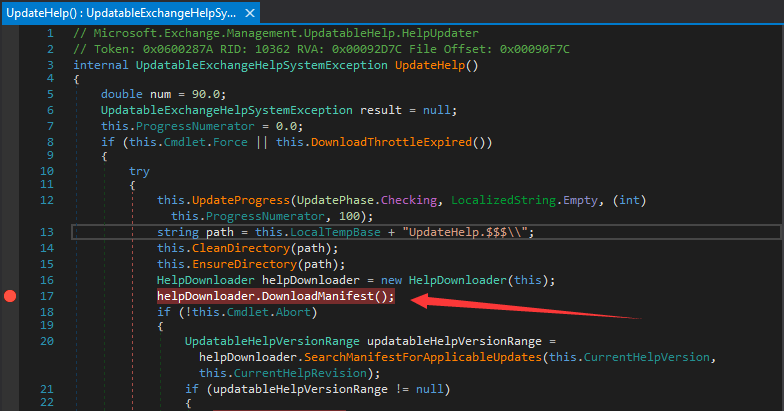The image size is (784, 411).
Task: Click the namespace comment on line 1
Action: tap(276, 33)
